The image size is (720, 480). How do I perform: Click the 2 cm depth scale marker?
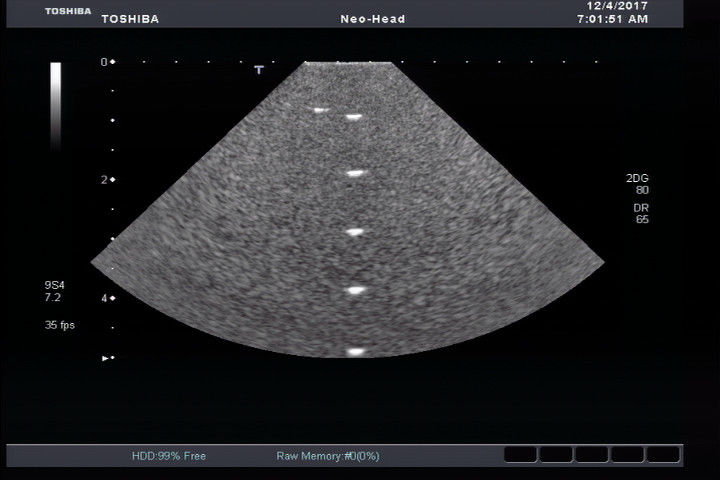pyautogui.click(x=107, y=180)
